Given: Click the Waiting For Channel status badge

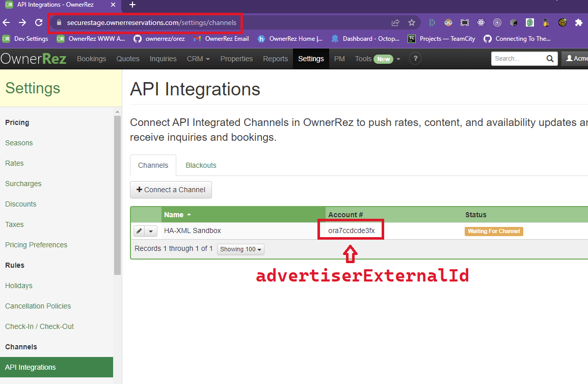Looking at the screenshot, I should point(493,231).
